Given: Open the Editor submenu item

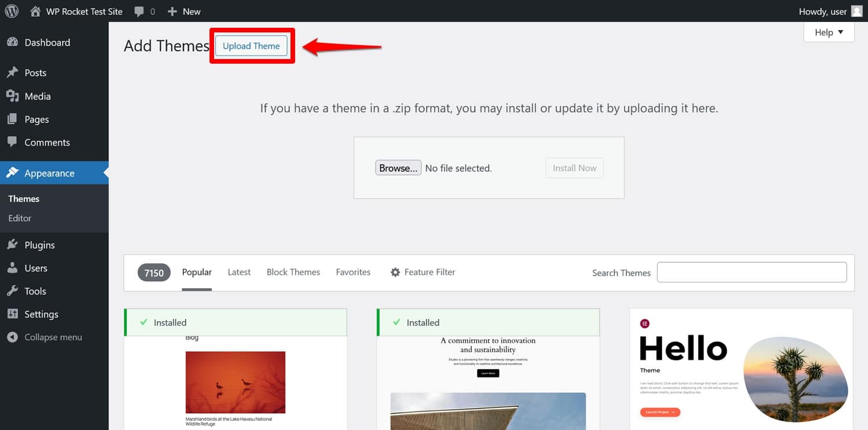Looking at the screenshot, I should tap(20, 218).
